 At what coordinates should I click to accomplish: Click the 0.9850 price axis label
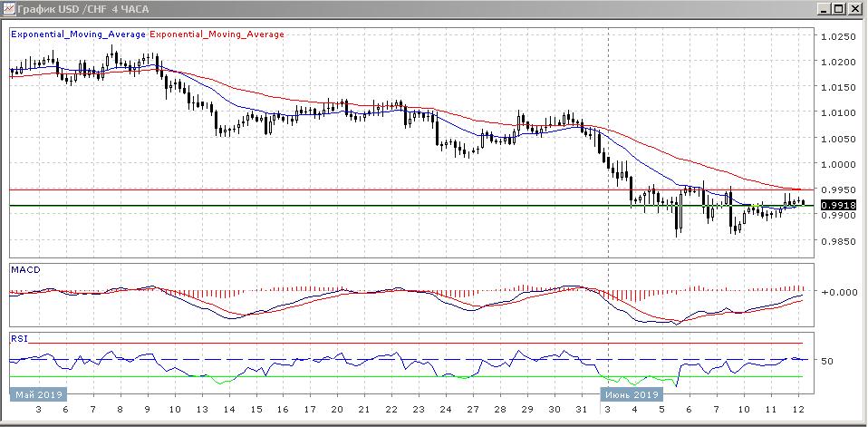pyautogui.click(x=837, y=242)
